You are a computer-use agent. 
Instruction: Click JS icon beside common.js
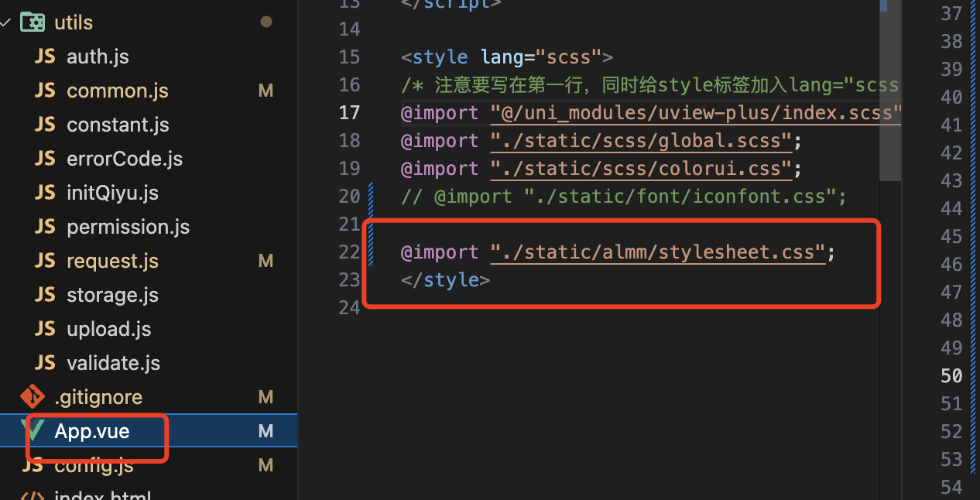pos(45,91)
